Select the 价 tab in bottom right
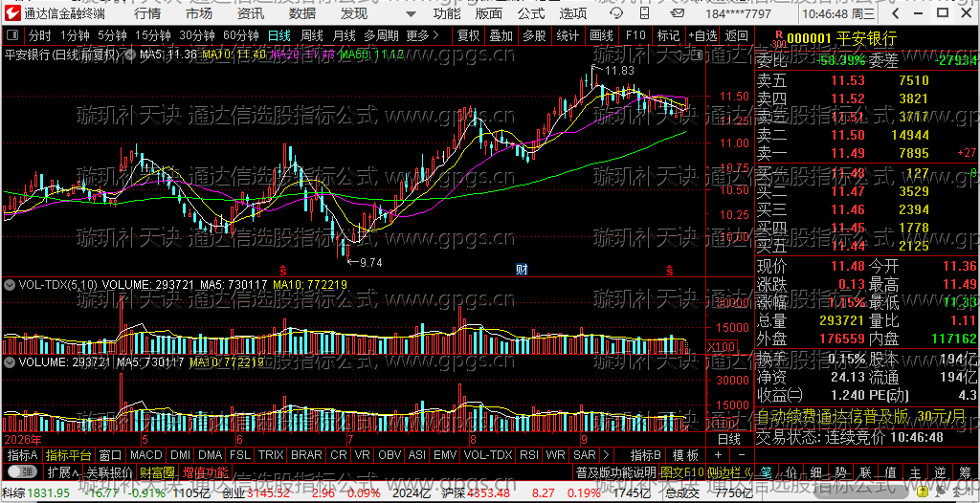 pos(791,470)
